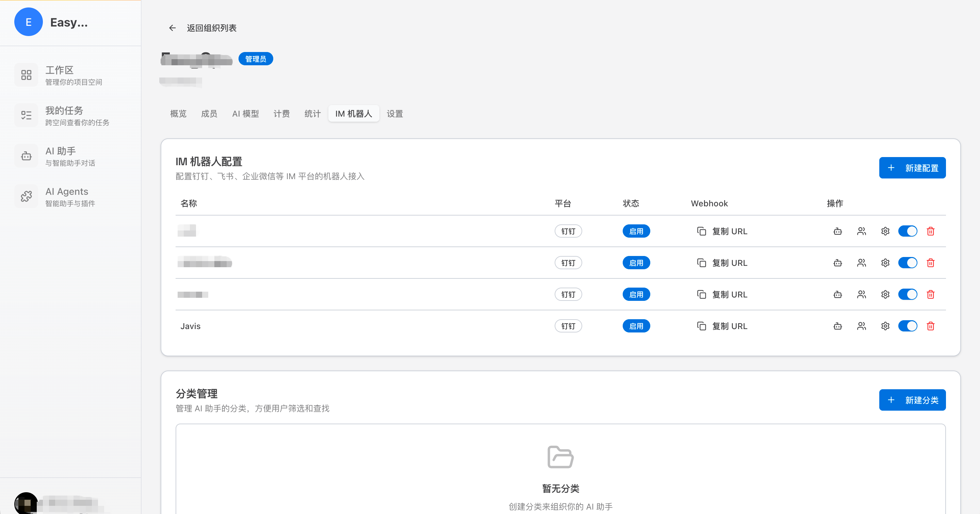
Task: Open member management for the Javis robot
Action: pos(861,326)
